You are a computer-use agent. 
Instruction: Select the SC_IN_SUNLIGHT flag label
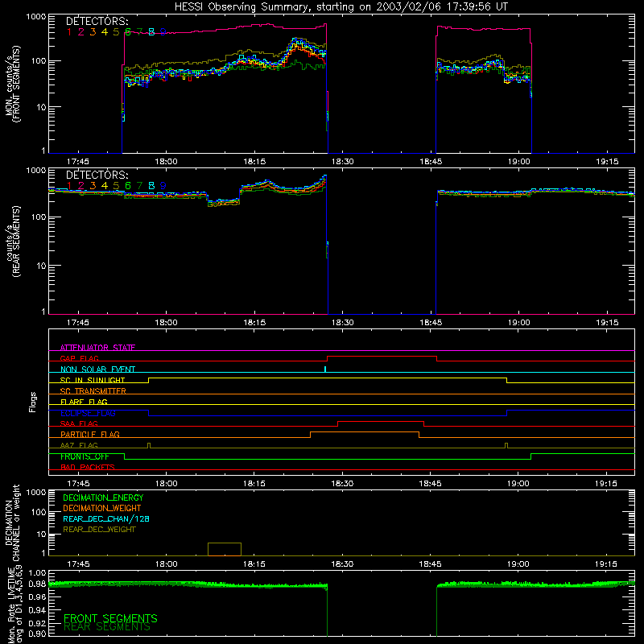coord(93,380)
